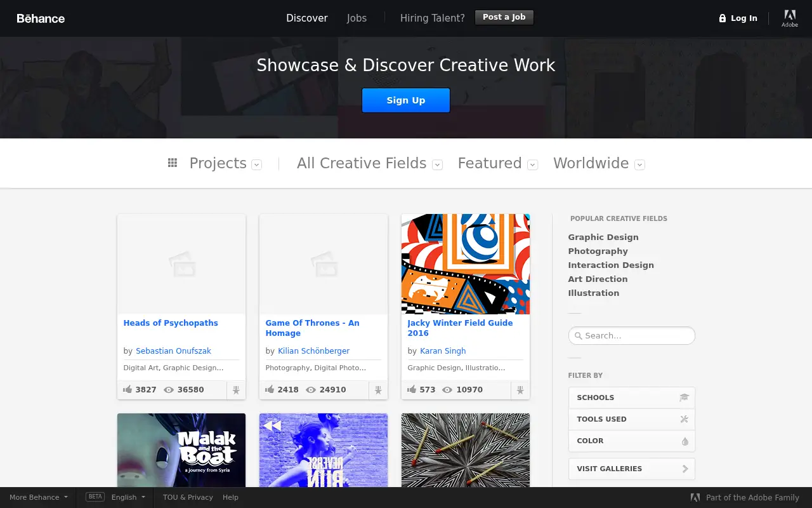Save Game Of Thrones project to collection icon
The width and height of the screenshot is (812, 508).
pyautogui.click(x=378, y=390)
